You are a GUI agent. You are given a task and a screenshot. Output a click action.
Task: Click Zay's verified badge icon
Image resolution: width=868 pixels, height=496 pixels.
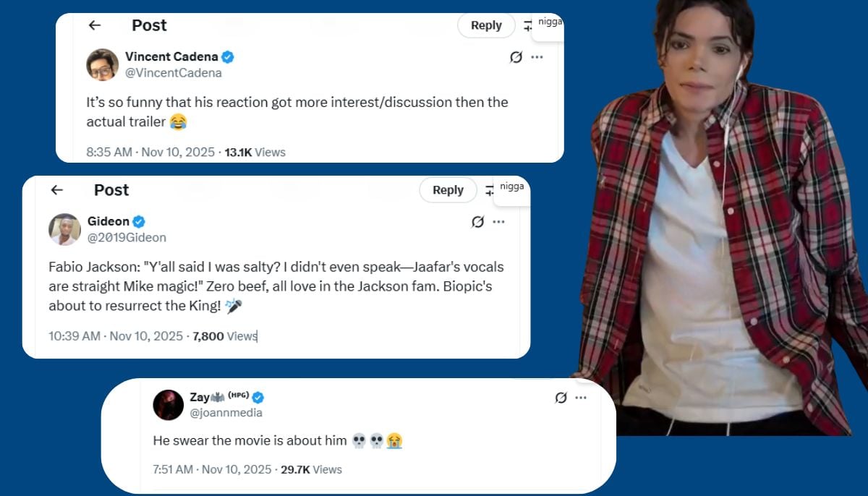pos(258,397)
